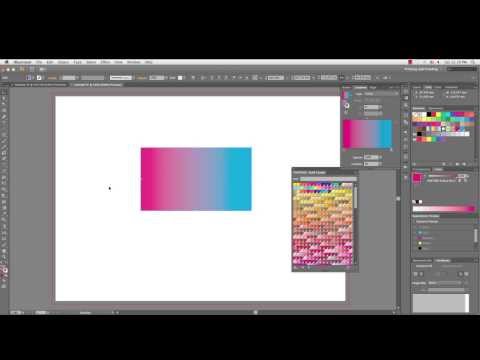
Task: Choose the black swatch in the Swatches top row
Action: 429,115
